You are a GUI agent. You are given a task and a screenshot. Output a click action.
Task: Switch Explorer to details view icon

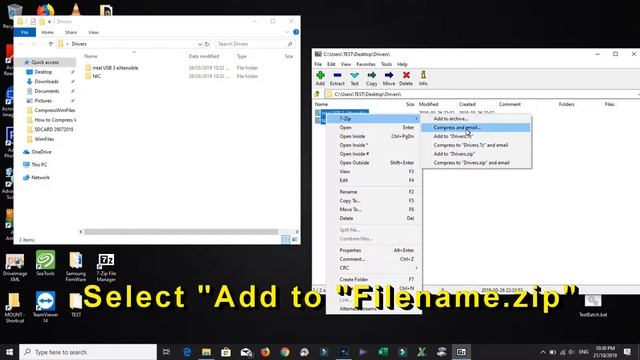pyautogui.click(x=286, y=240)
